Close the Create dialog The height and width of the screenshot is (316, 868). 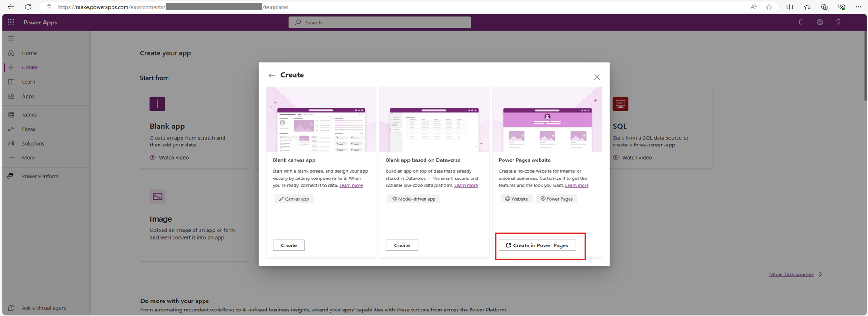click(x=597, y=77)
